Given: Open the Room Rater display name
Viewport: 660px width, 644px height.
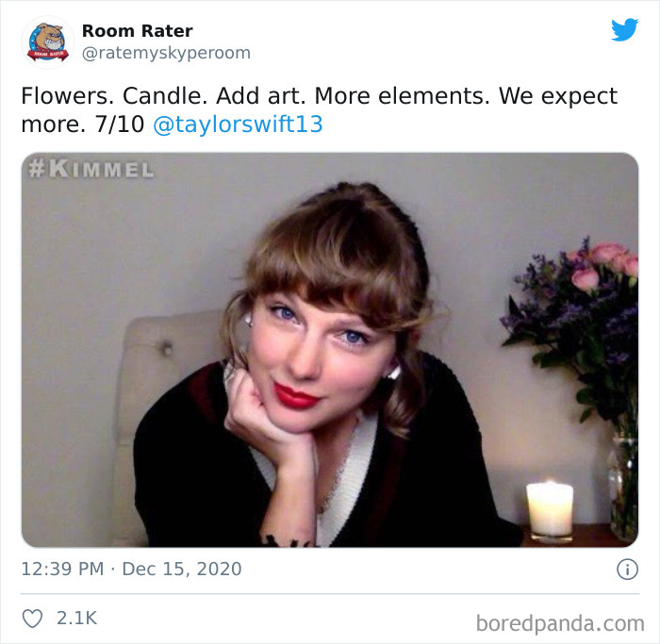Looking at the screenshot, I should 138,31.
